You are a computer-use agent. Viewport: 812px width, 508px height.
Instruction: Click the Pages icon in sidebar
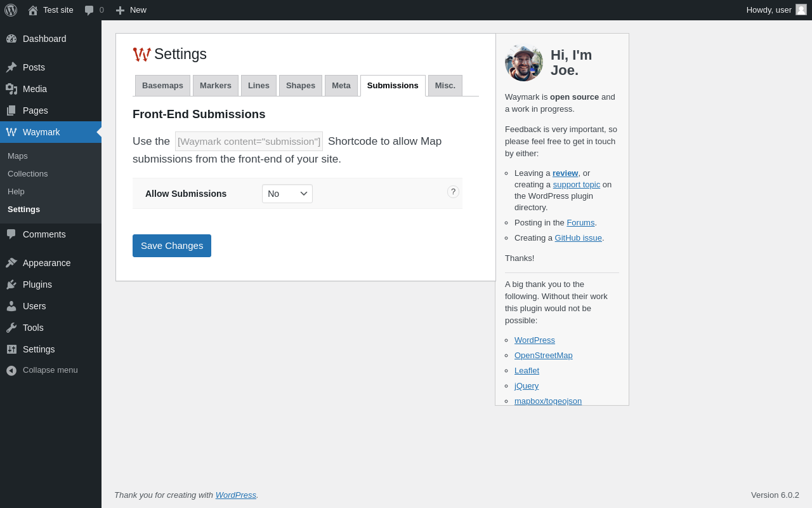point(11,110)
